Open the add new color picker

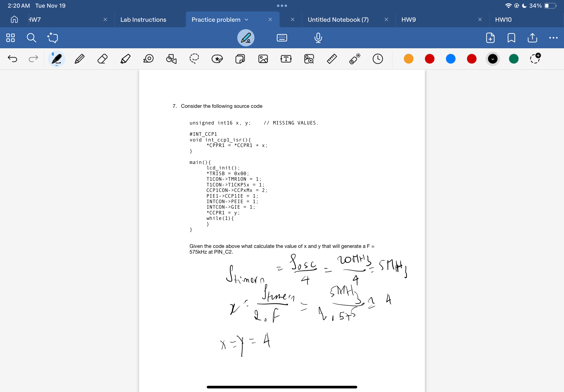pos(535,59)
